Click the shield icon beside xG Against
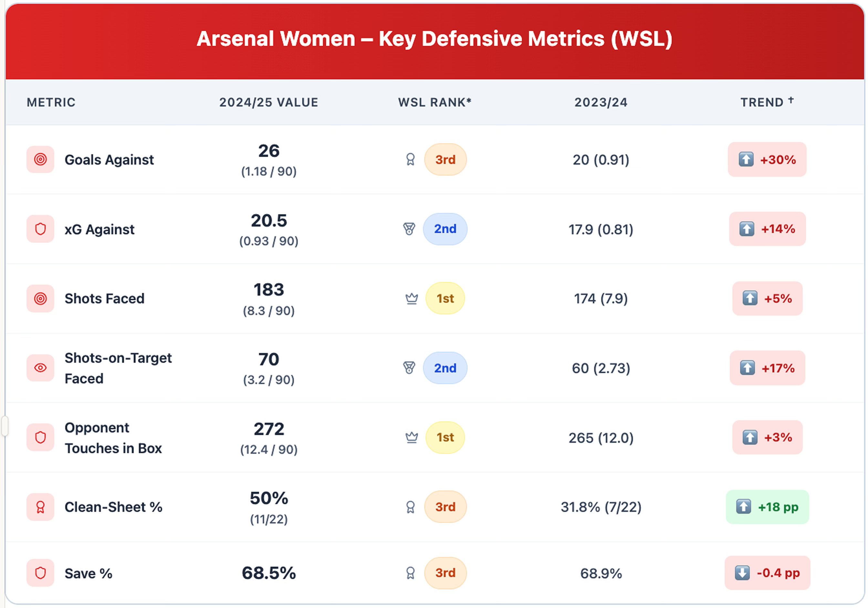The image size is (868, 608). point(40,229)
